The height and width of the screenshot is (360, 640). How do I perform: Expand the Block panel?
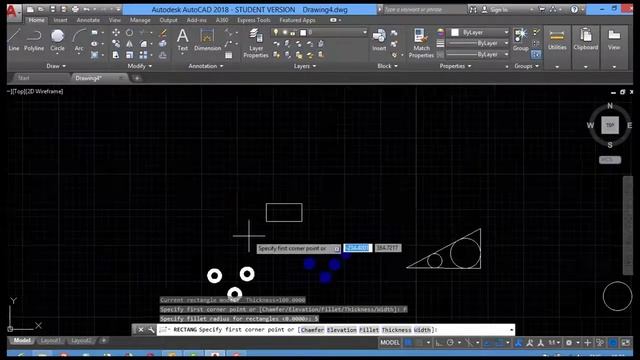pos(387,66)
